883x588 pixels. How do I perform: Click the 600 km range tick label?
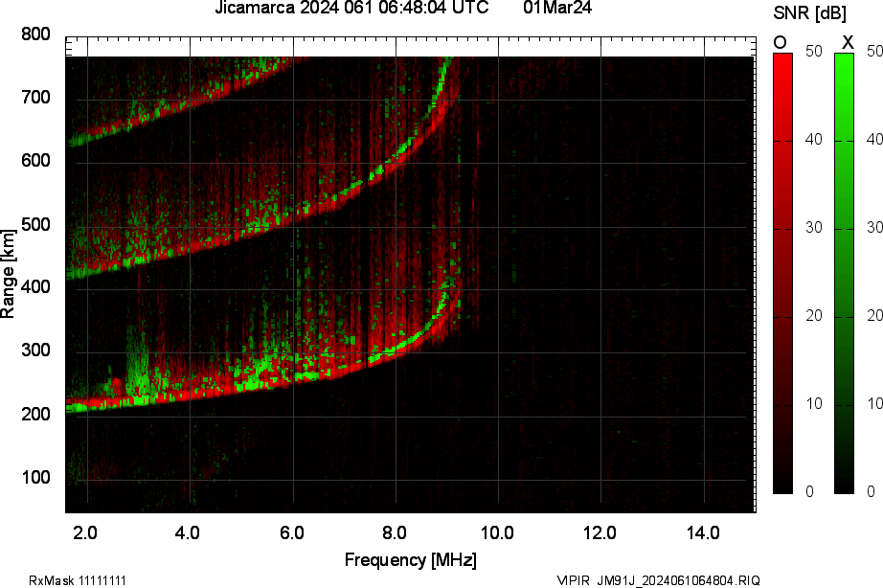(x=35, y=161)
